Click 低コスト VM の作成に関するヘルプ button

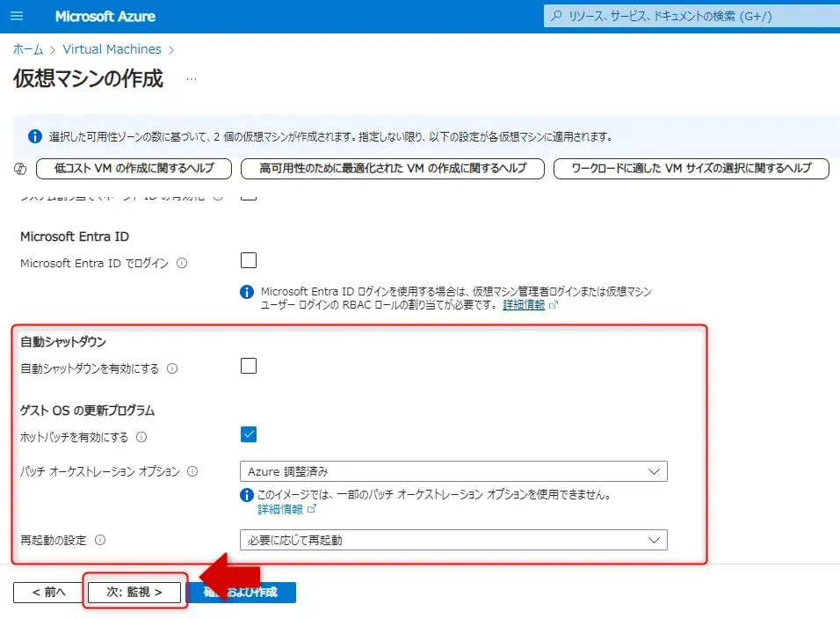click(134, 168)
